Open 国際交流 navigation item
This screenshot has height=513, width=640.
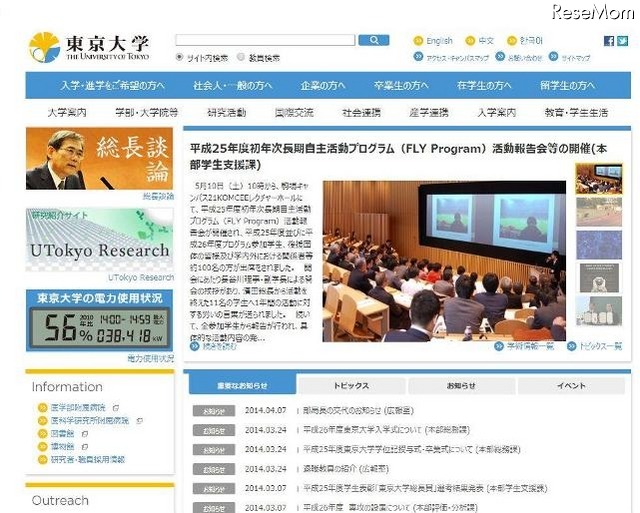click(x=294, y=113)
